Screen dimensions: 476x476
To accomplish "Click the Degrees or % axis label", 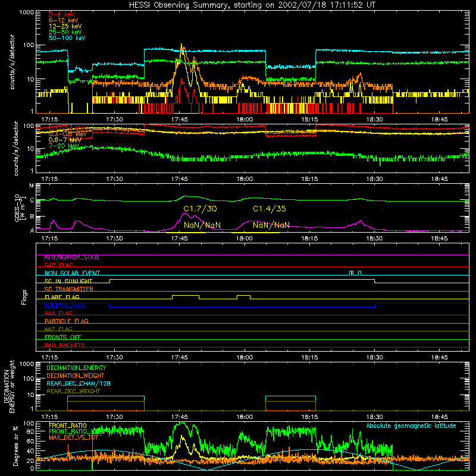I will [x=15, y=446].
